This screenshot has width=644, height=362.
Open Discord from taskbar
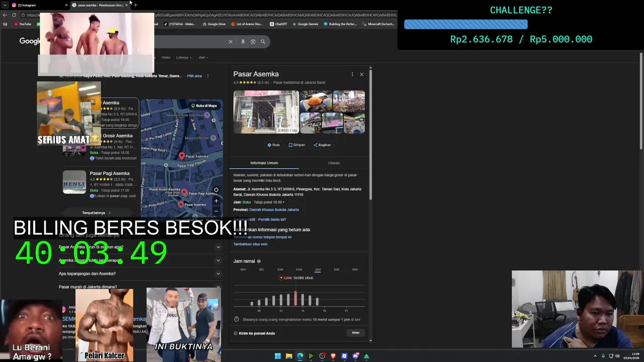355,356
